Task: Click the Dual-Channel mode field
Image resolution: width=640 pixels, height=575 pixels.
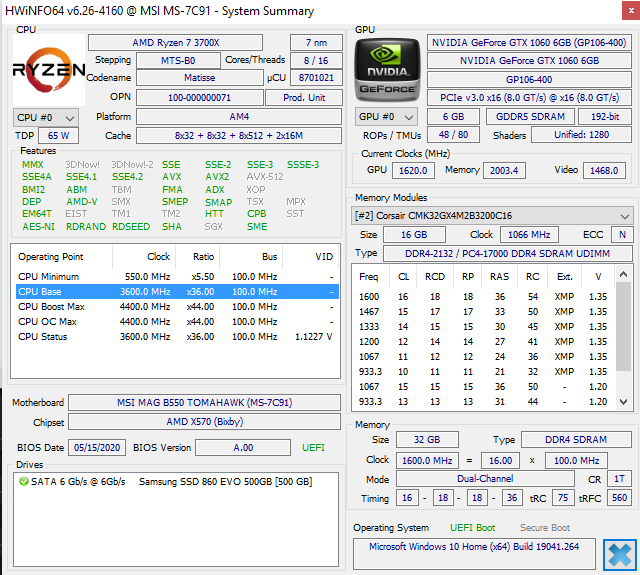Action: click(x=485, y=479)
